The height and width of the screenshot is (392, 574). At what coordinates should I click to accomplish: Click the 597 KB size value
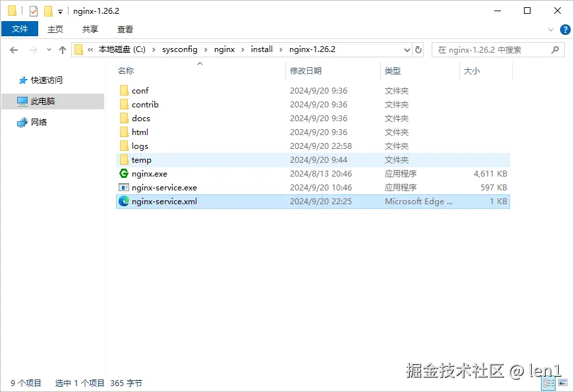pos(494,187)
